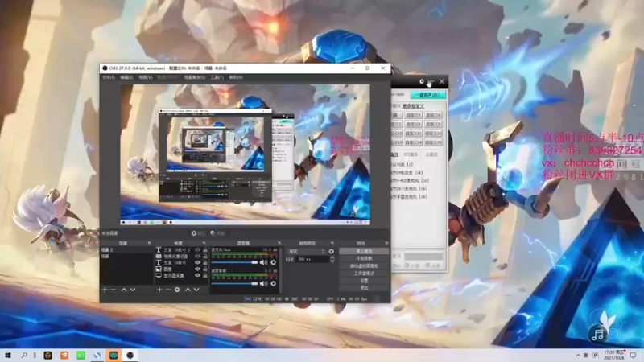The height and width of the screenshot is (362, 644).
Task: Open the 文件(F) menu
Action: click(109, 77)
